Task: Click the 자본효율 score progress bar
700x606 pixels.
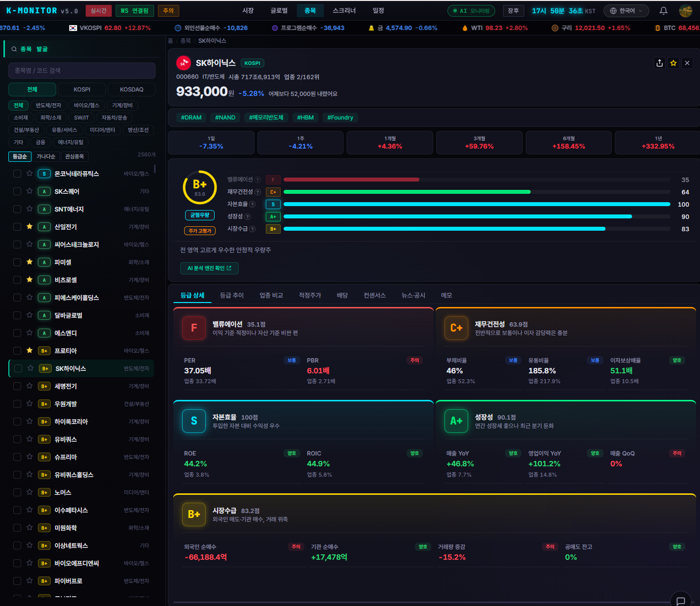Action: tap(477, 204)
